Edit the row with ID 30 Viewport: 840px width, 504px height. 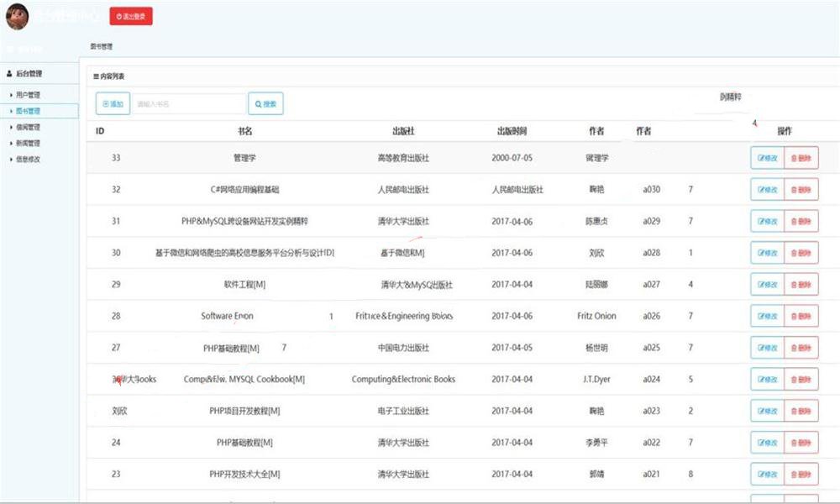(767, 253)
